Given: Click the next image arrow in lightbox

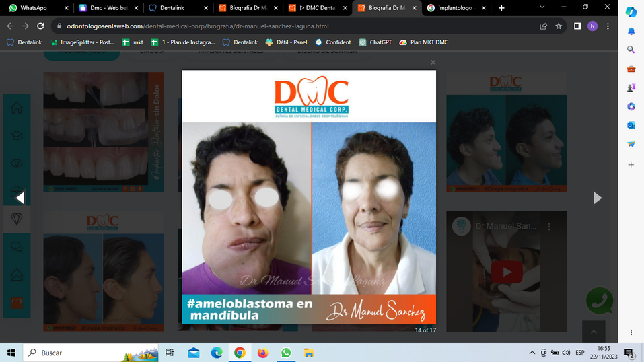Looking at the screenshot, I should (597, 198).
